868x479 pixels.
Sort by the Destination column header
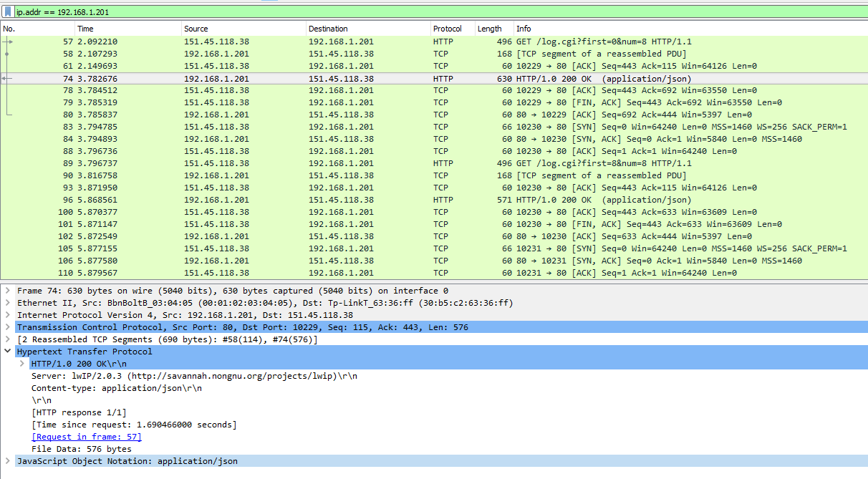(369, 29)
